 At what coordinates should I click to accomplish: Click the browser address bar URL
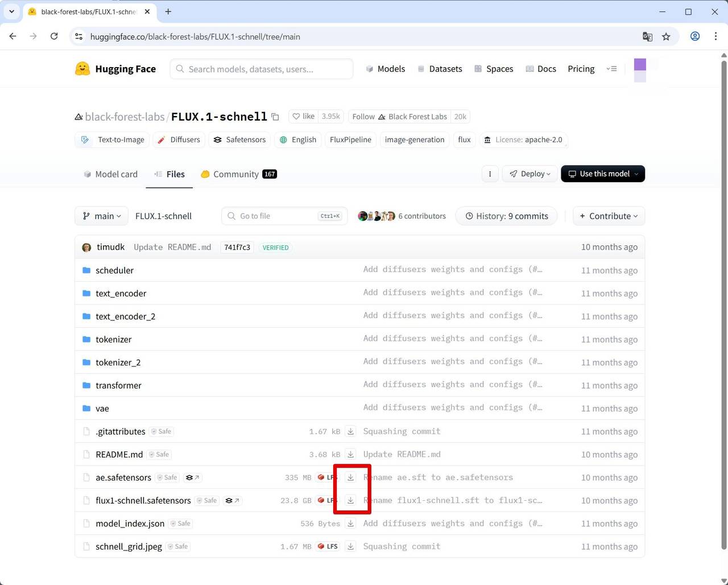(195, 36)
